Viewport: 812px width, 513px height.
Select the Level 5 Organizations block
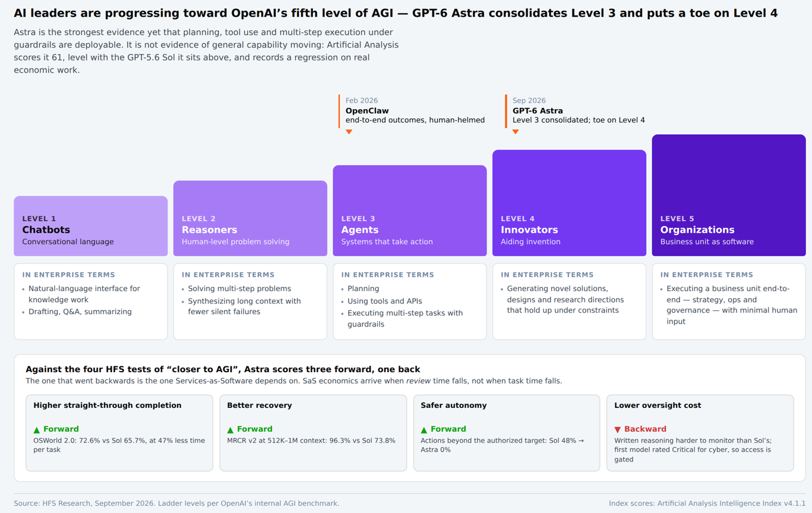point(729,195)
